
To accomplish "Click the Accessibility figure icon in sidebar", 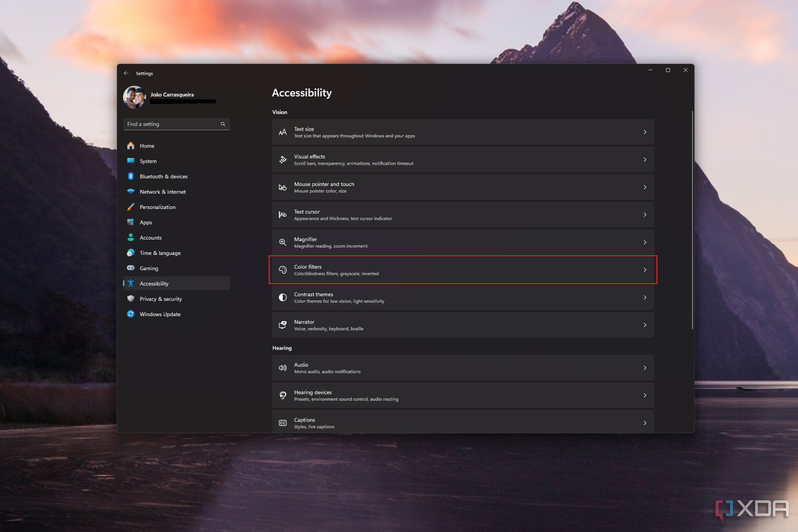I will (131, 284).
